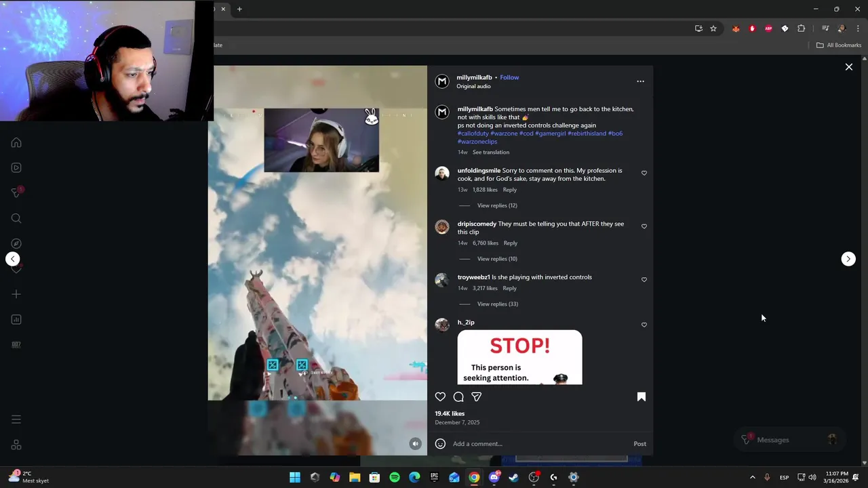Open a new Chrome tab
This screenshot has width=868, height=488.
coord(239,9)
